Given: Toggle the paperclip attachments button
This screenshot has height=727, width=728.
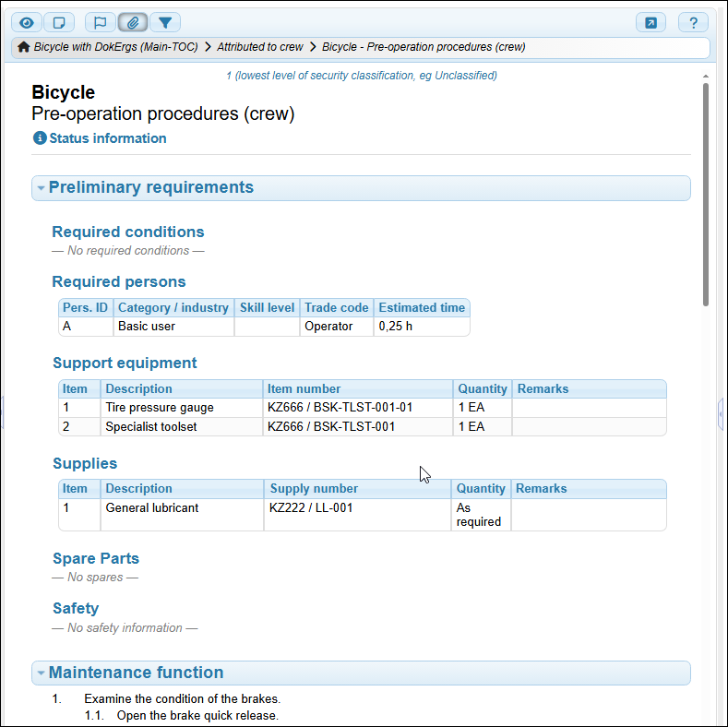Looking at the screenshot, I should (133, 23).
